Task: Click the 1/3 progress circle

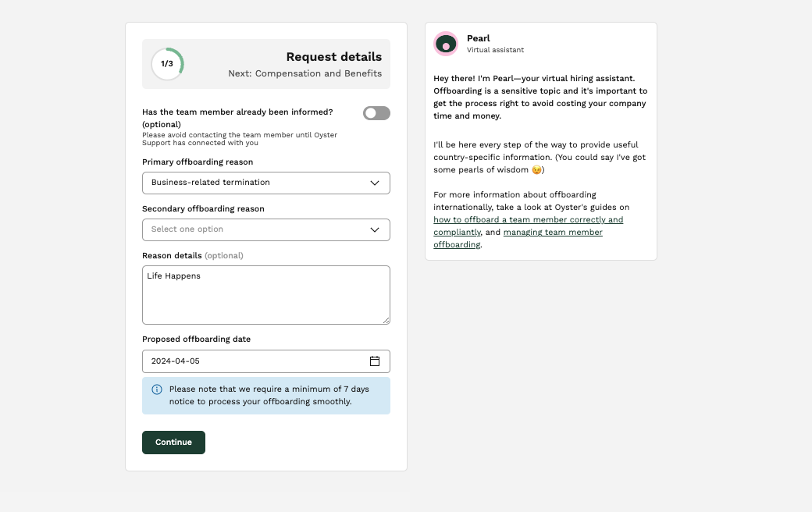Action: (167, 64)
